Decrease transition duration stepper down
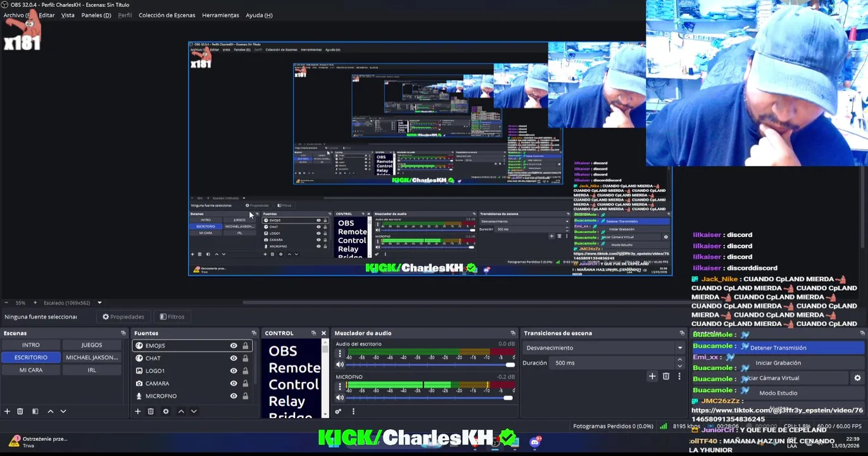Image resolution: width=868 pixels, height=456 pixels. (680, 366)
